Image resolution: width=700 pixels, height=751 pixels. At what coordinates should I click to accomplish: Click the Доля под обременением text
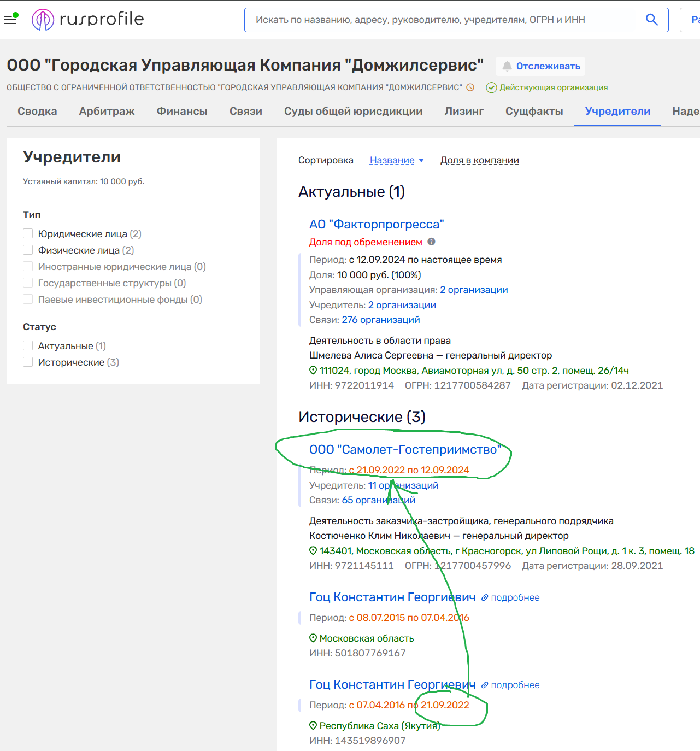[366, 242]
